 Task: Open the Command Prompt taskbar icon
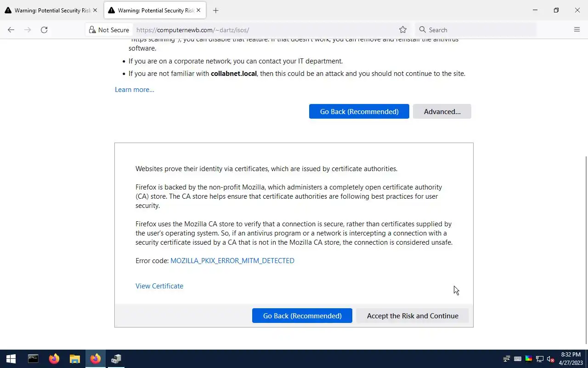pos(33,359)
